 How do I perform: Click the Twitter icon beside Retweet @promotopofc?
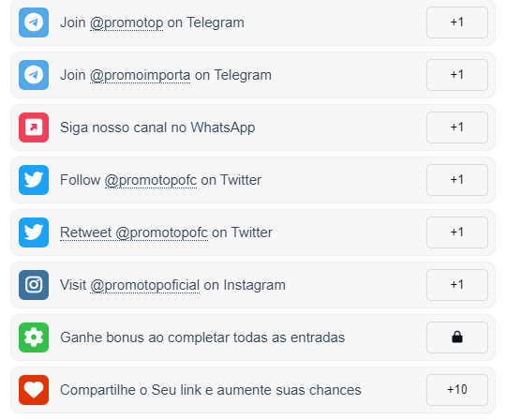click(x=34, y=232)
